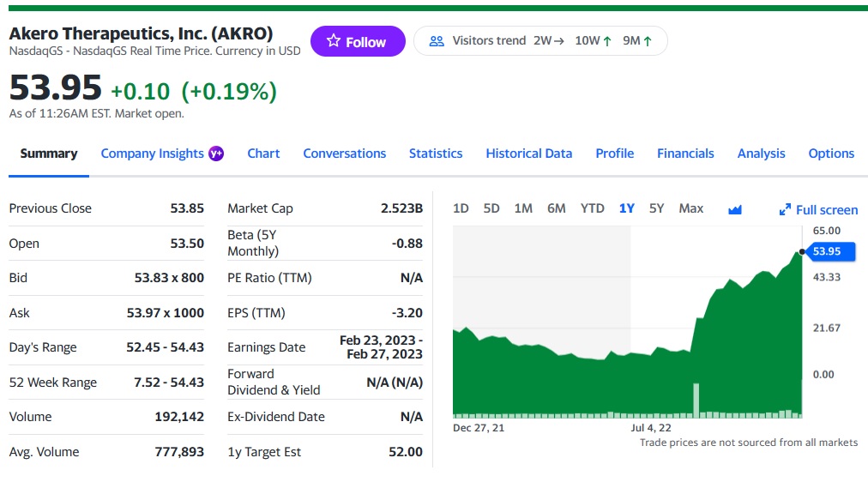View the Statistics tab
The height and width of the screenshot is (482, 868).
(436, 154)
